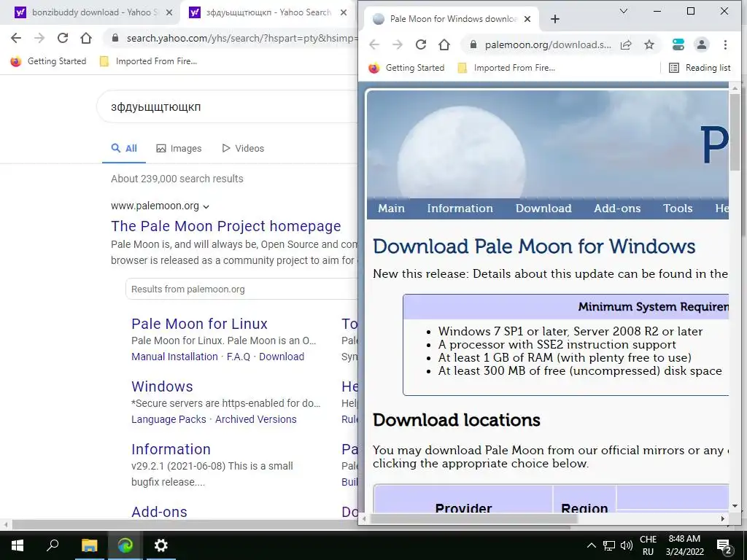This screenshot has width=747, height=560.
Task: Open the Download menu on the Pale Moon site
Action: pos(543,208)
